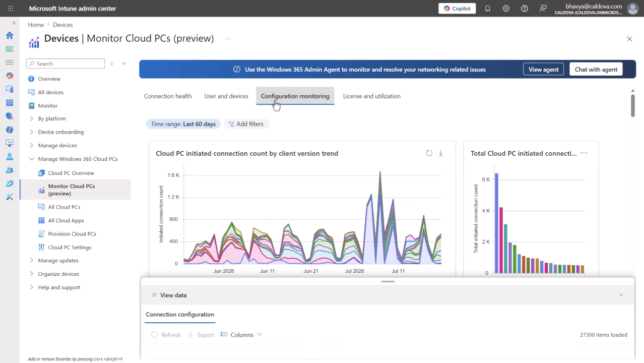Viewport: 644px width, 363px height.
Task: Open Apps grid icon in left rail
Action: pos(10,103)
